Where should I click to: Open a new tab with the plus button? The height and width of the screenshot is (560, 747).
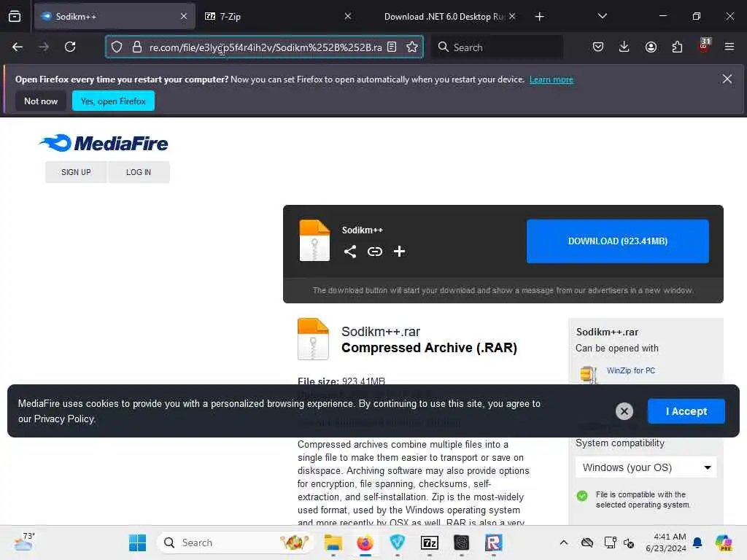pos(539,17)
